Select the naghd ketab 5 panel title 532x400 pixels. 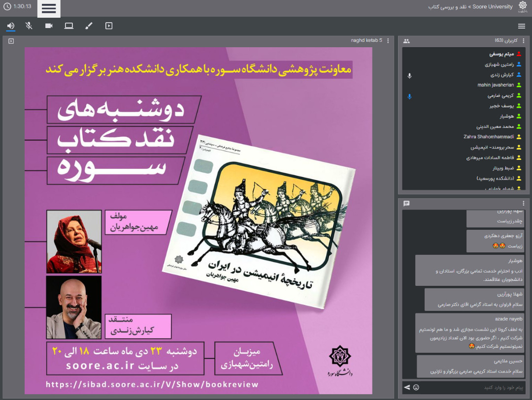click(x=366, y=40)
